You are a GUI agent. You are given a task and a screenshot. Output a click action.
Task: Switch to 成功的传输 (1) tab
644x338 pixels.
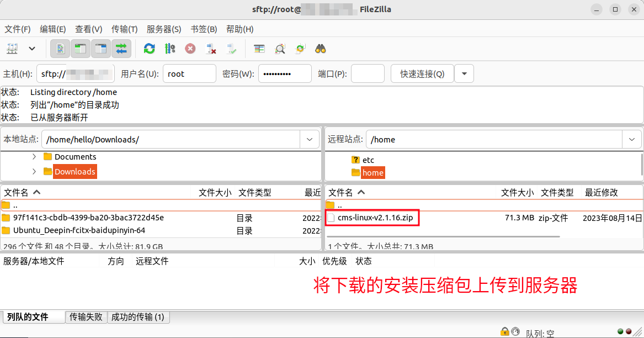137,317
